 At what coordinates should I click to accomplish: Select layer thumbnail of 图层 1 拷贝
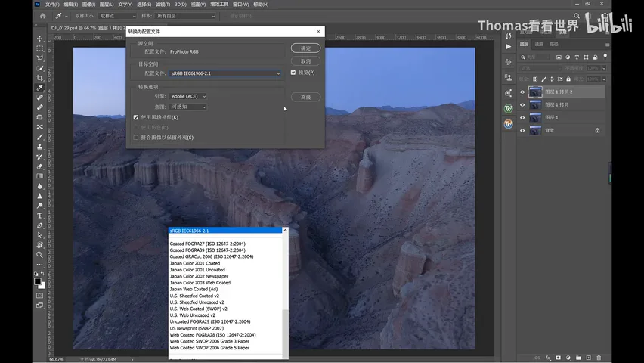tap(535, 105)
